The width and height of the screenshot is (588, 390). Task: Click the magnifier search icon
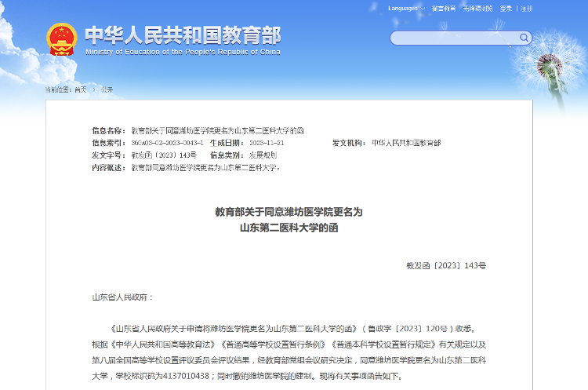tap(524, 38)
